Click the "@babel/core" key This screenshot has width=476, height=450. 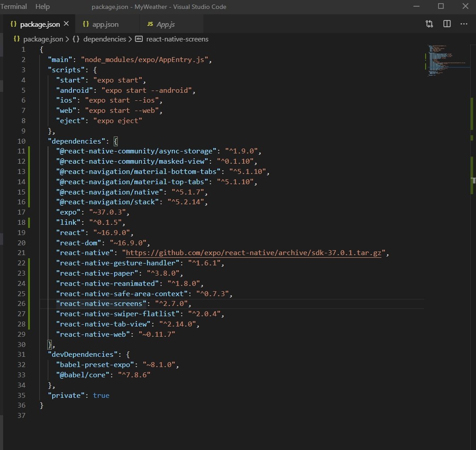tap(83, 375)
